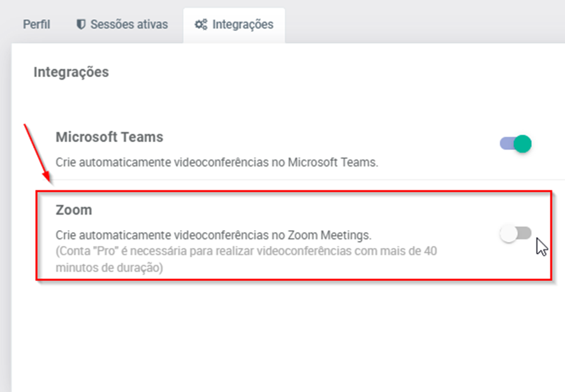The image size is (565, 392).
Task: Open the Perfil tab
Action: point(36,25)
